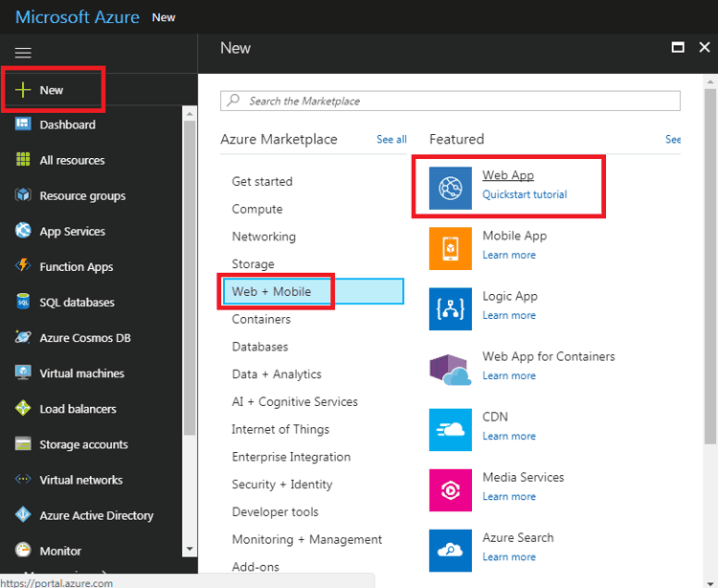
Task: Select the Web + Mobile category
Action: click(x=313, y=291)
